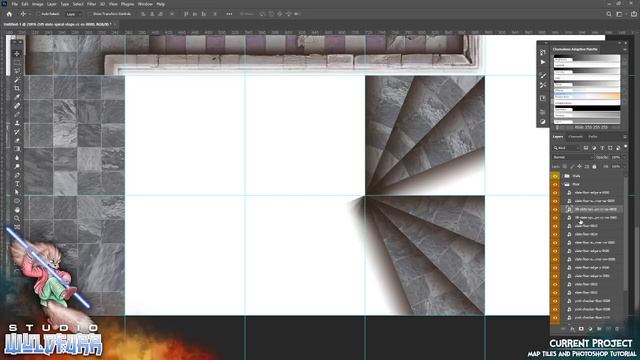This screenshot has width=640, height=360.
Task: Click the add layer style fx icon
Action: click(572, 329)
